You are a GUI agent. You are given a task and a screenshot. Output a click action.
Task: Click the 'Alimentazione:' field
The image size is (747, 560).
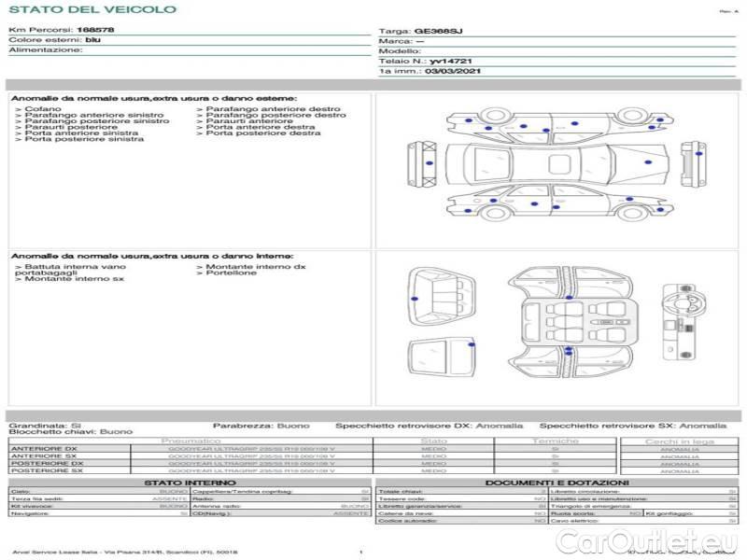tap(46, 49)
